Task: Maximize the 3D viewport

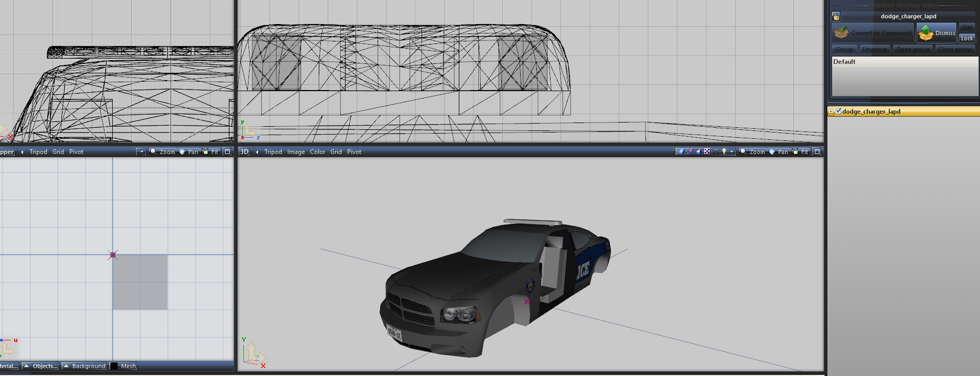Action: coord(817,151)
